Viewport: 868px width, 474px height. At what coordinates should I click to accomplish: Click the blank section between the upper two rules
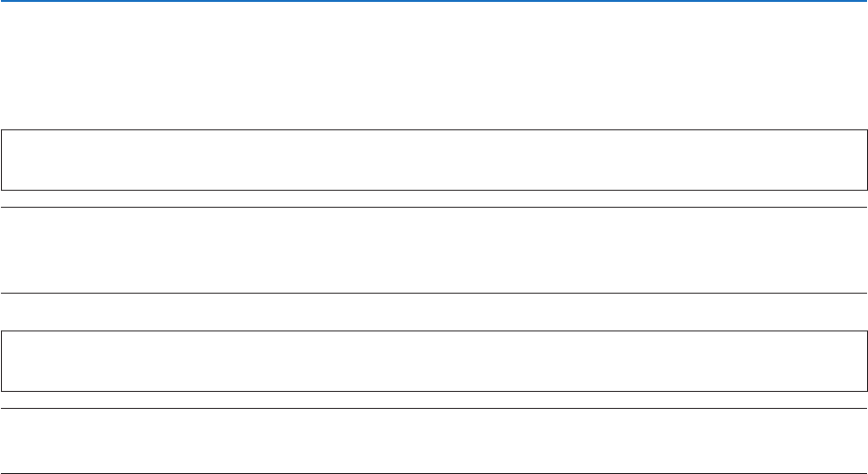coord(434,250)
